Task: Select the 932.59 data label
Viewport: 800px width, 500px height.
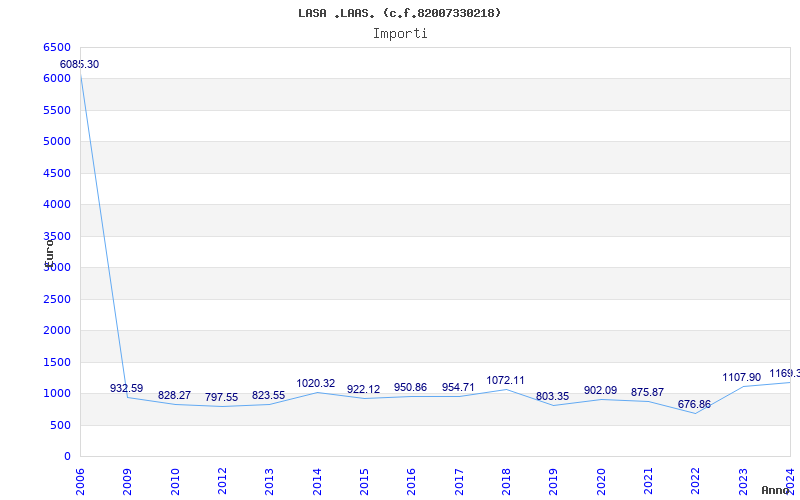Action: click(x=127, y=388)
